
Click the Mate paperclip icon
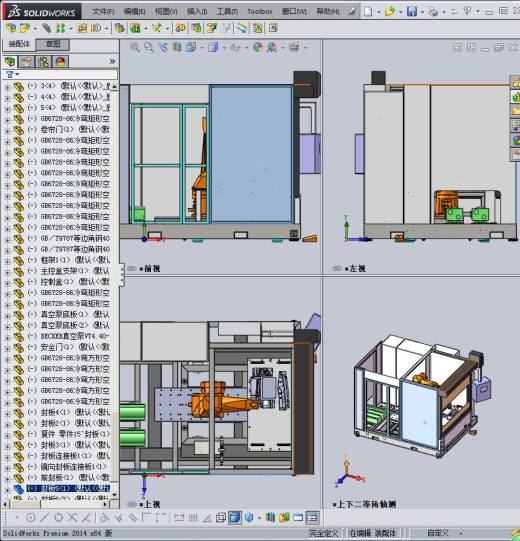tap(47, 28)
